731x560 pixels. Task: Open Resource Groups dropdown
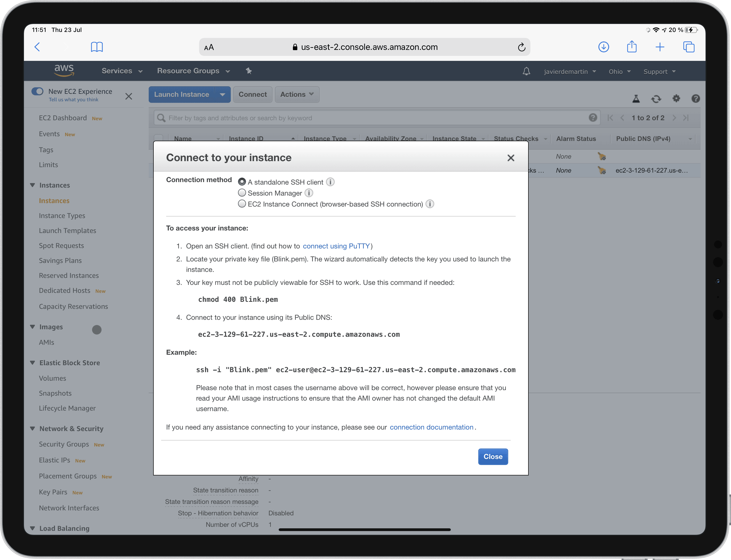(x=193, y=71)
